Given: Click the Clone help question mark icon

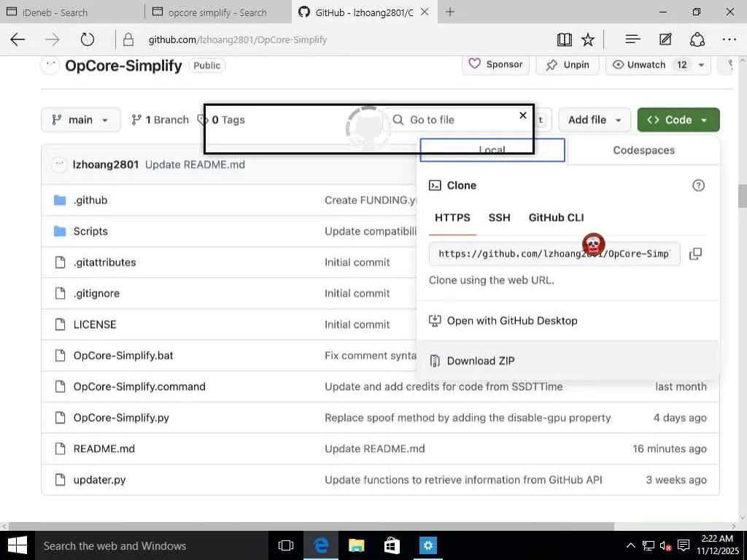Looking at the screenshot, I should tap(698, 185).
